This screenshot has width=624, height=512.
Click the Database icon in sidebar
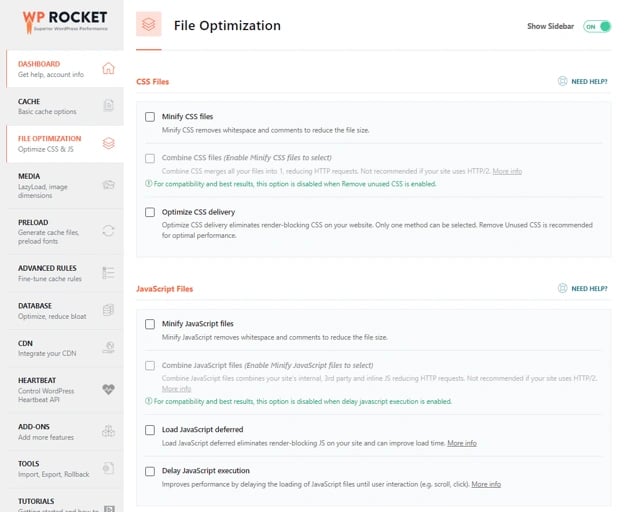108,310
